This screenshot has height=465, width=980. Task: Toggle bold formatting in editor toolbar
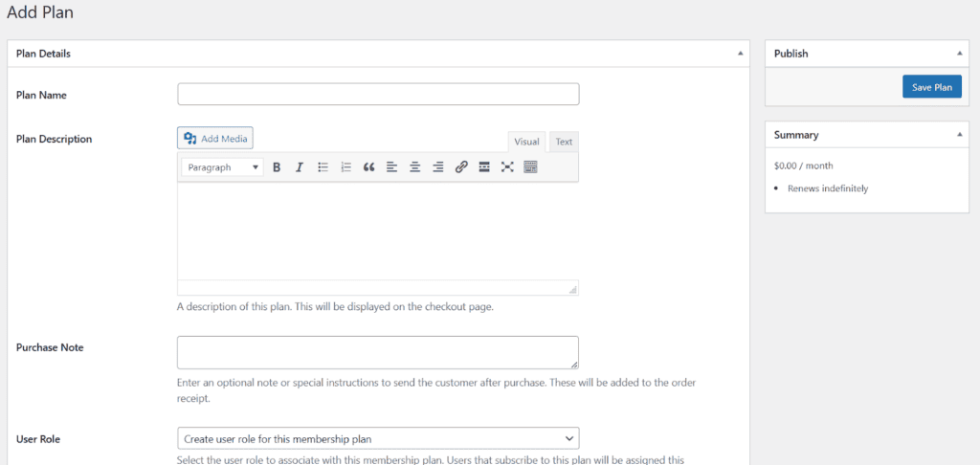tap(277, 166)
